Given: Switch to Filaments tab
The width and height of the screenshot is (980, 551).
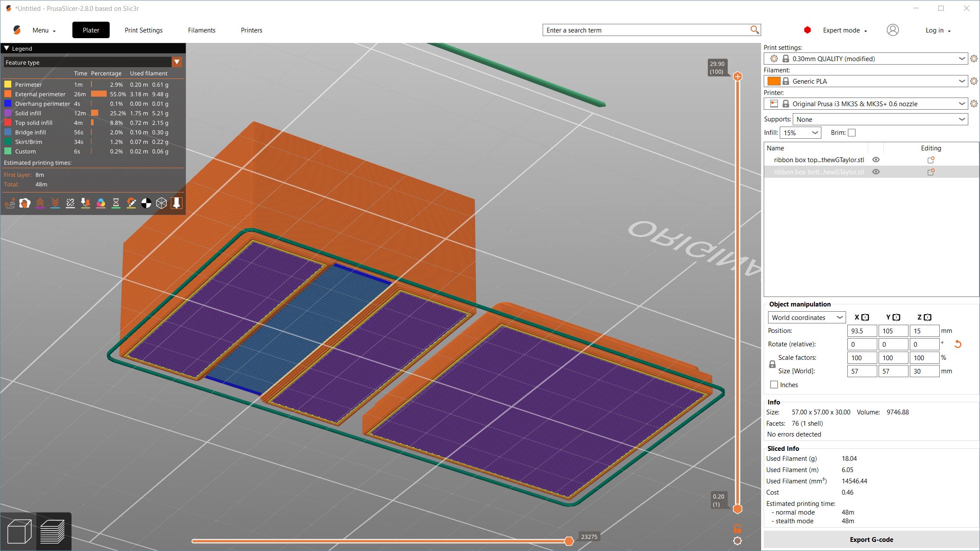Looking at the screenshot, I should pyautogui.click(x=202, y=30).
